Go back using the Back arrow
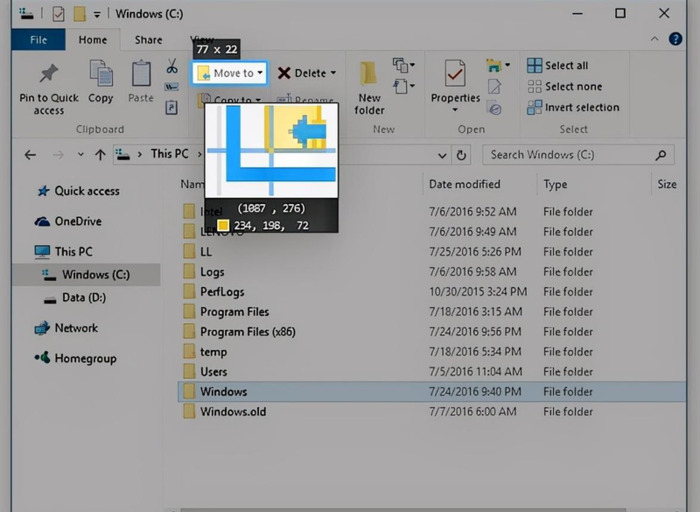Screen dimensions: 700x512 pyautogui.click(x=30, y=155)
